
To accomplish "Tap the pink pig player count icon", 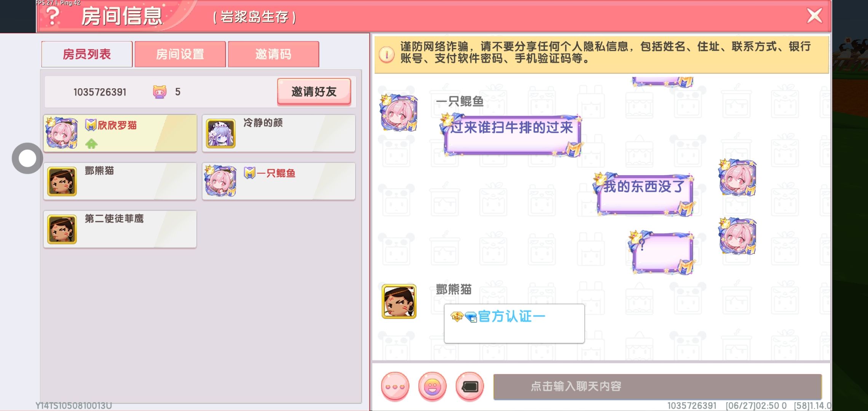I will tap(160, 92).
